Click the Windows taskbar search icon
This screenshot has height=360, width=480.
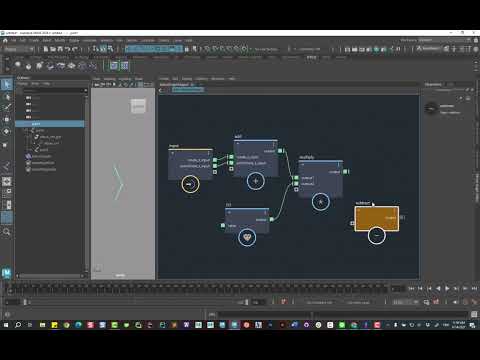click(18, 324)
